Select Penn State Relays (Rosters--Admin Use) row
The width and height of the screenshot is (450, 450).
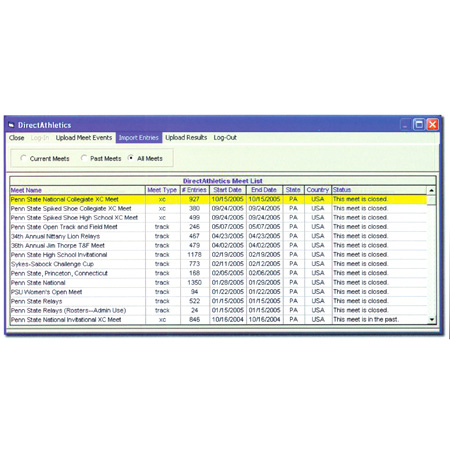pyautogui.click(x=218, y=310)
